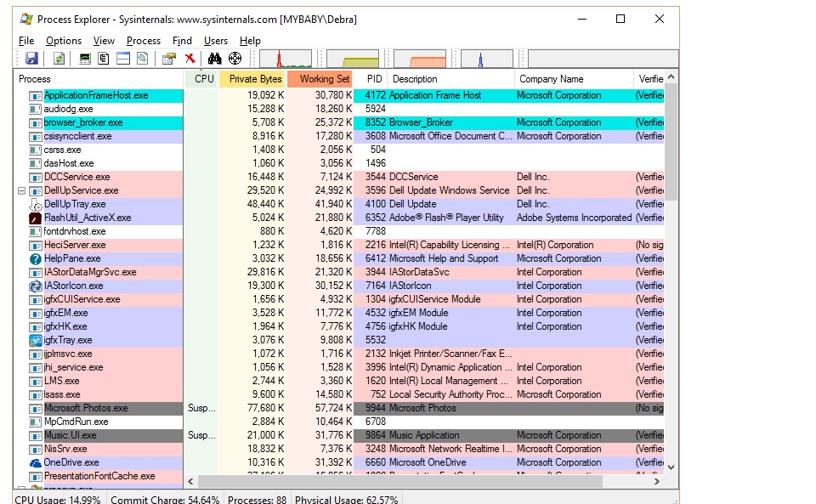The height and width of the screenshot is (504, 816).
Task: Click the vertical scrollbar thumb
Action: pyautogui.click(x=671, y=142)
